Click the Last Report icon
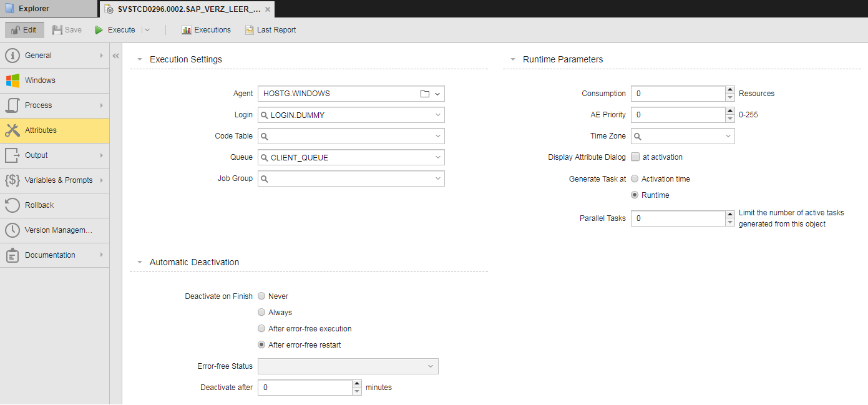The height and width of the screenshot is (405, 868). tap(250, 30)
